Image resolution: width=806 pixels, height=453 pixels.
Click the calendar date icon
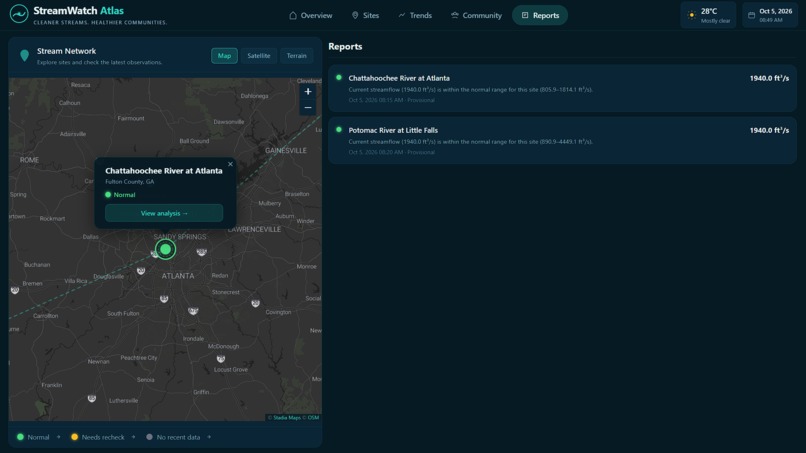point(752,15)
